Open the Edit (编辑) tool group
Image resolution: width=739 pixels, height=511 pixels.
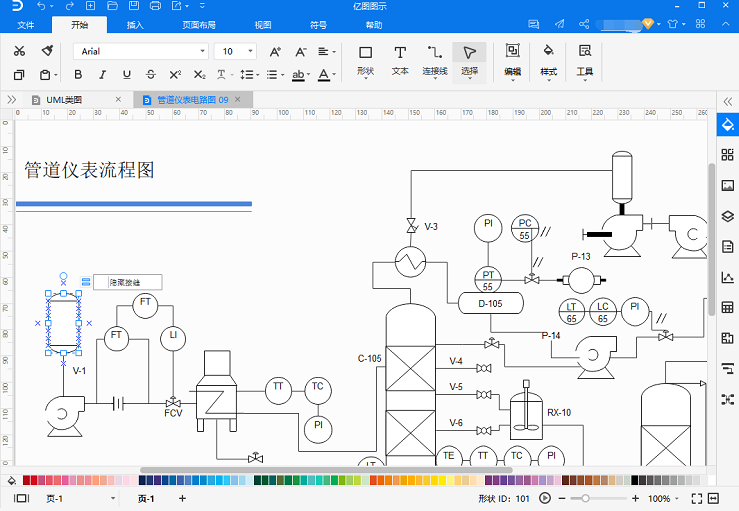coord(512,62)
